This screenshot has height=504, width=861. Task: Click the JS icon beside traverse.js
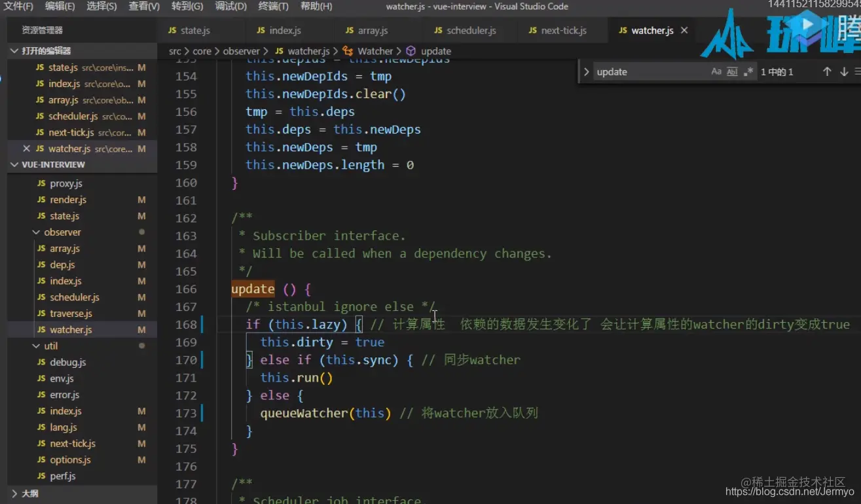coord(42,314)
